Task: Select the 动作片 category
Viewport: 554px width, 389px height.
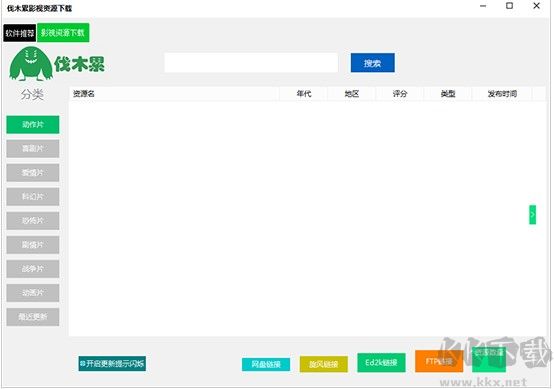Action: pos(33,124)
